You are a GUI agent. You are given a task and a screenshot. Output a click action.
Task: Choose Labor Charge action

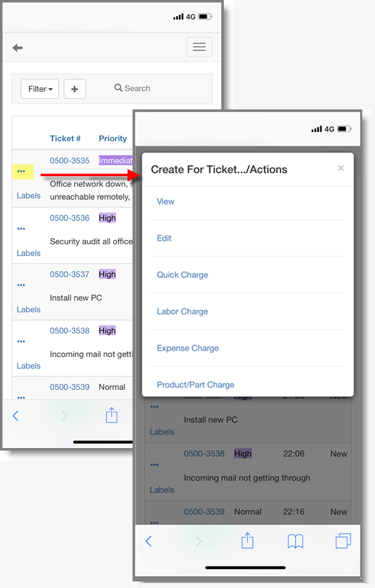click(182, 312)
